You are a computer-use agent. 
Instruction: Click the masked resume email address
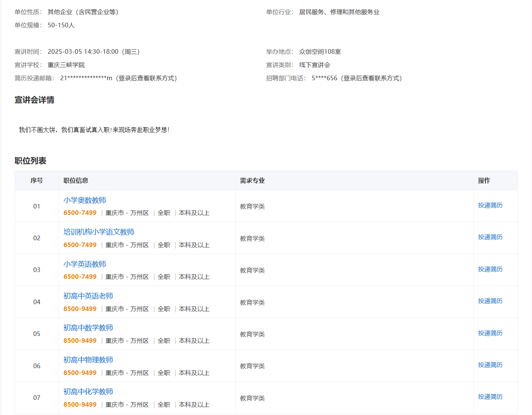[x=86, y=78]
